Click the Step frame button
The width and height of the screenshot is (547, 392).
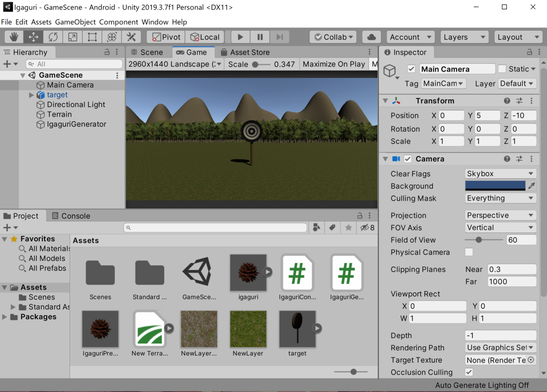[280, 37]
